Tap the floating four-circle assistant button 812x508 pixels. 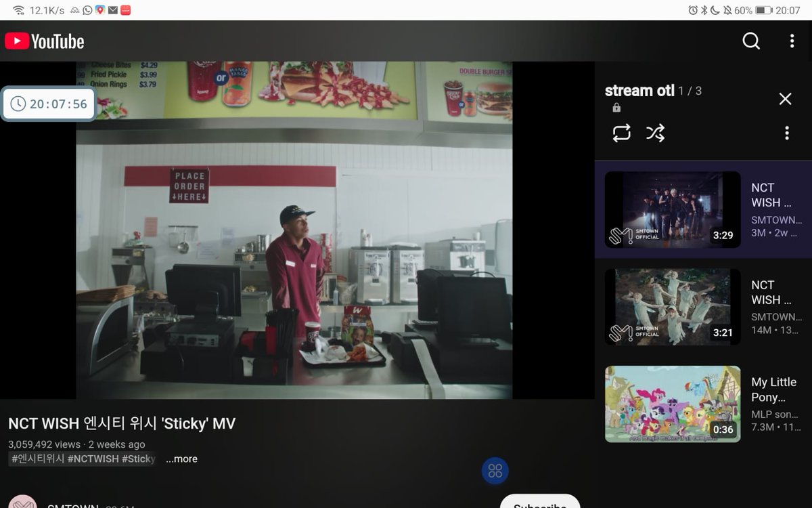495,471
